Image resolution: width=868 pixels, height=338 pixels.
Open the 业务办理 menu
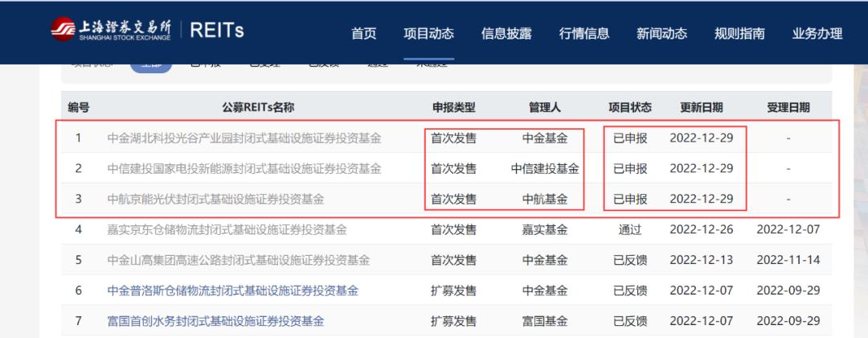coord(817,33)
